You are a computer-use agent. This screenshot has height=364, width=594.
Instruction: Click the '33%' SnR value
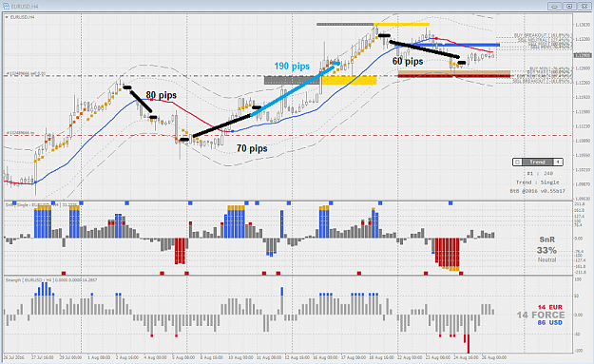point(546,250)
